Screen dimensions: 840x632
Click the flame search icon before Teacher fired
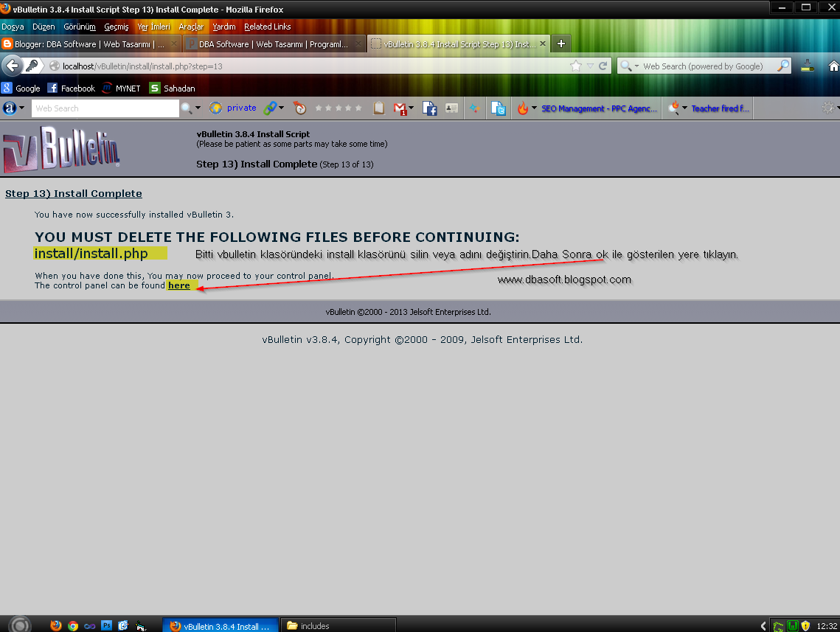(x=674, y=108)
